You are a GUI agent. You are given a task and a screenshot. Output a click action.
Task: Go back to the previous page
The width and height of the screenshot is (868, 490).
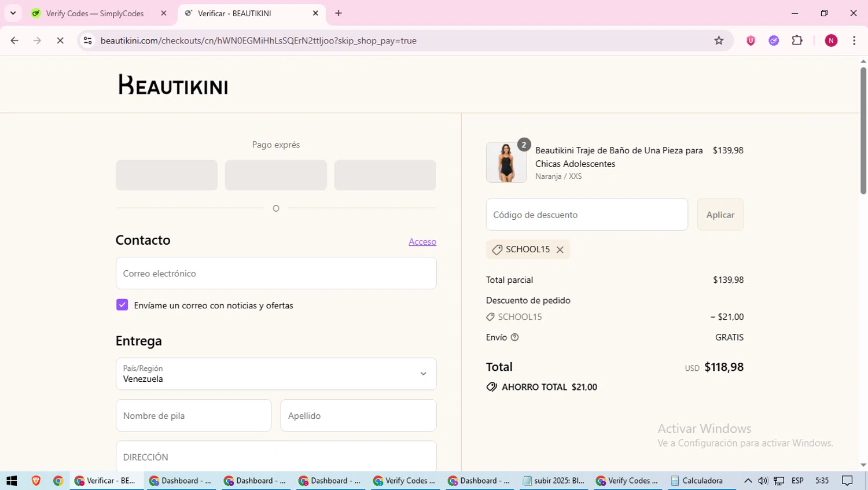14,40
